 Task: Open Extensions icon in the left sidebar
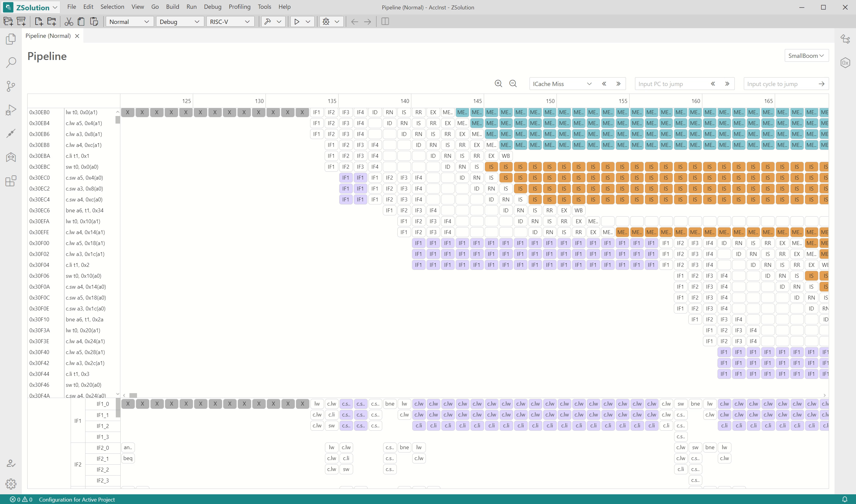click(11, 181)
